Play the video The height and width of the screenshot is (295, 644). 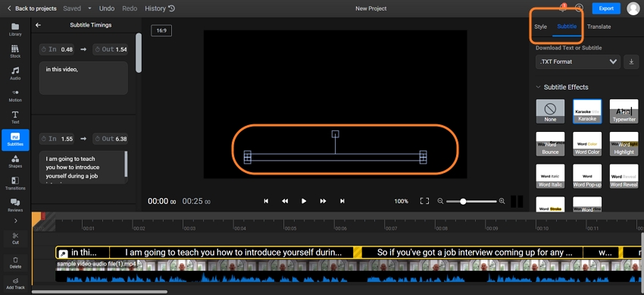pos(304,201)
